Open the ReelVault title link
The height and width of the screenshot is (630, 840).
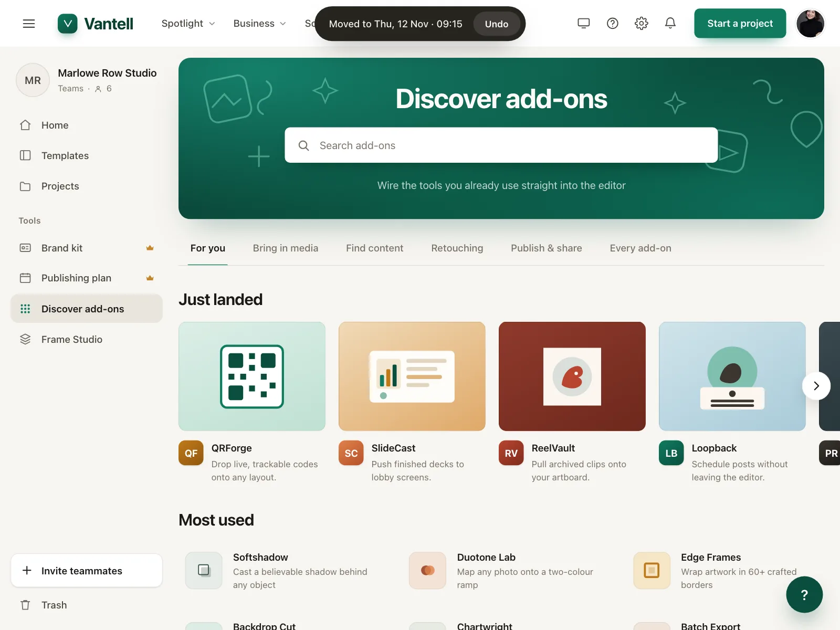click(553, 448)
